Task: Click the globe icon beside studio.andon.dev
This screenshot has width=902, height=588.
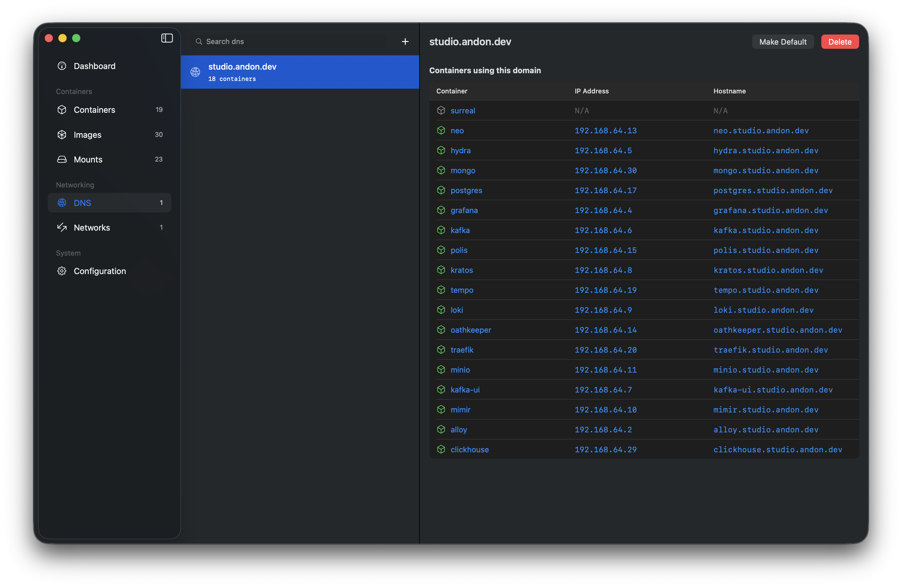Action: [x=195, y=72]
